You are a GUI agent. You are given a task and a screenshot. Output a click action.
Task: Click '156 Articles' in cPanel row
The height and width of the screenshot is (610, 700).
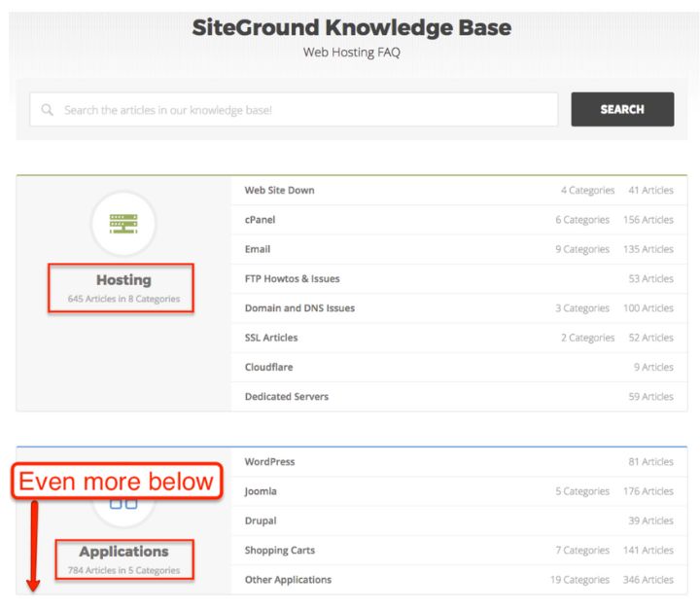click(648, 220)
